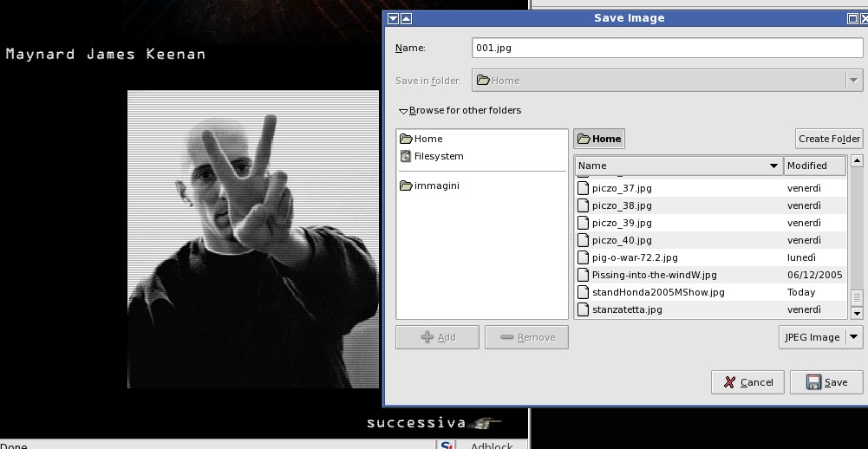This screenshot has height=449, width=868.
Task: Click the file icon next to piczo_39.jpg
Action: [583, 223]
